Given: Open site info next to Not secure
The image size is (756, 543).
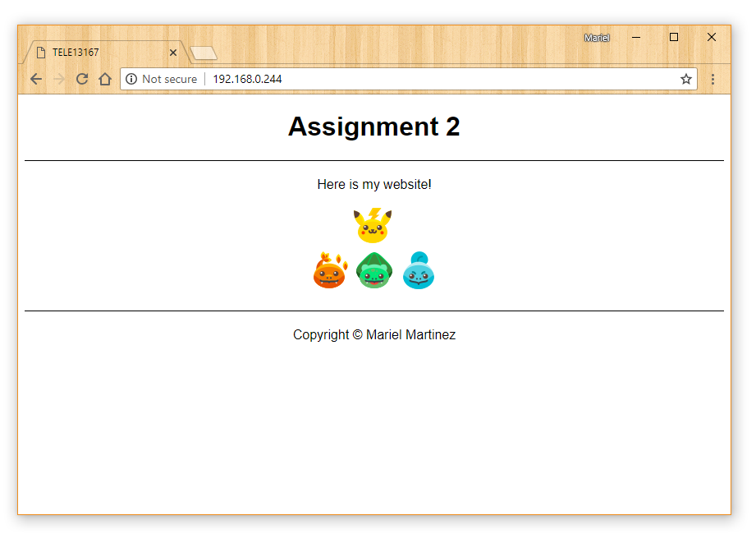Looking at the screenshot, I should point(131,79).
